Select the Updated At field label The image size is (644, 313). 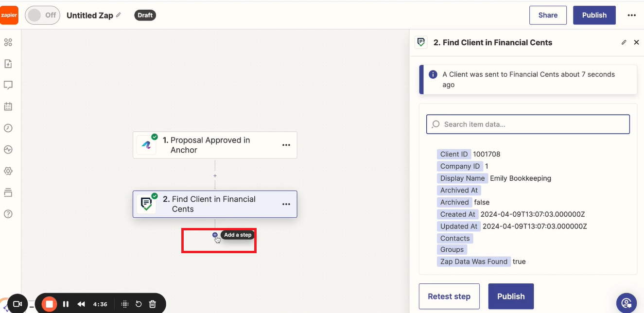(459, 226)
